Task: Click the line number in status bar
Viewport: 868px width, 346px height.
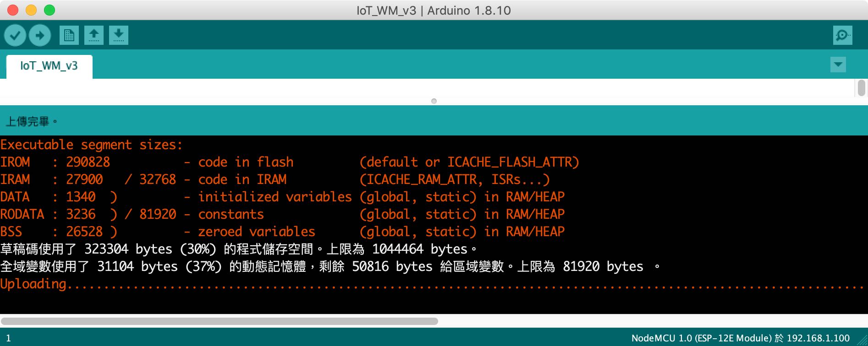Action: (x=8, y=339)
